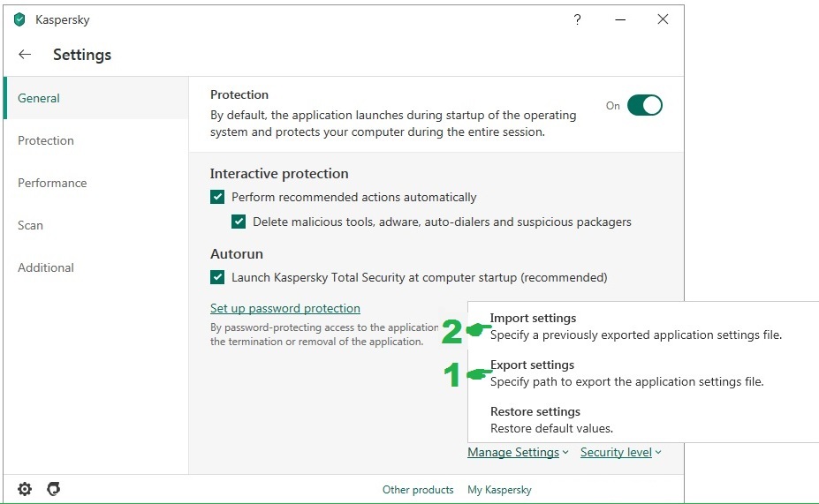Click the 'Restore default values.' description

551,428
